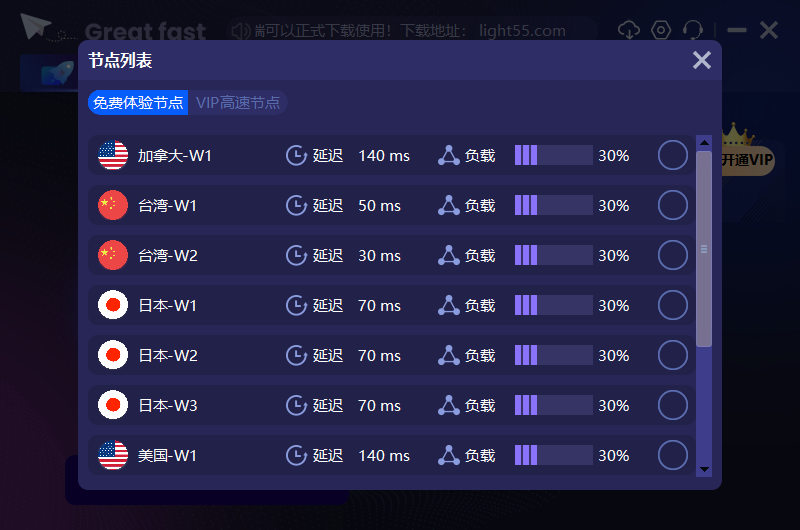
Task: Minimize the Great fast main window
Action: pyautogui.click(x=737, y=30)
